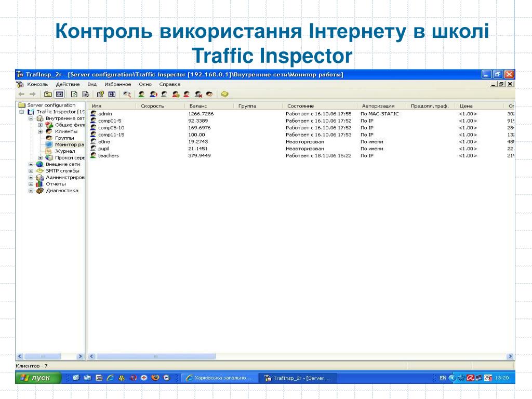The height and width of the screenshot is (399, 532).
Task: Click the SMTP службы envelope icon
Action: [x=39, y=170]
